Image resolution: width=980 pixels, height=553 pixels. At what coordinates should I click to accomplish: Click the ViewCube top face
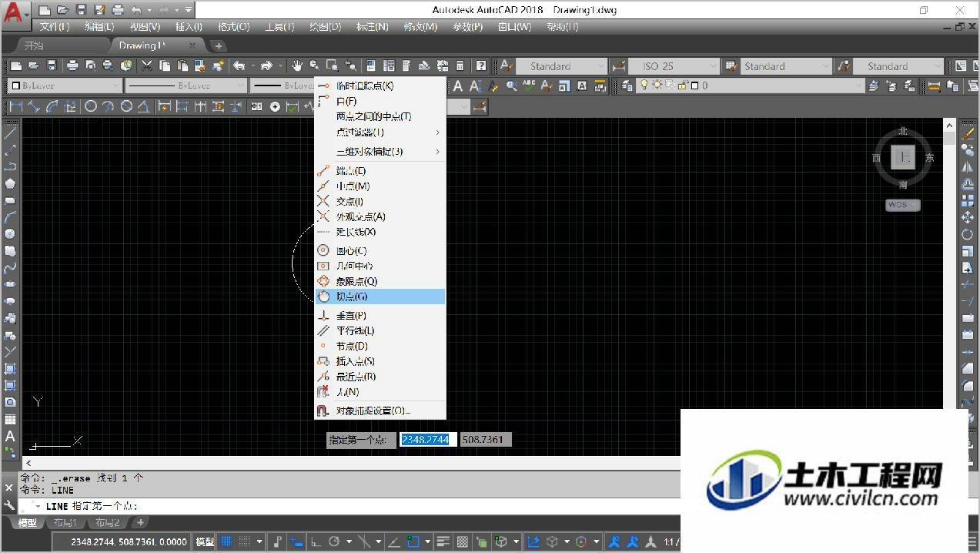point(903,157)
